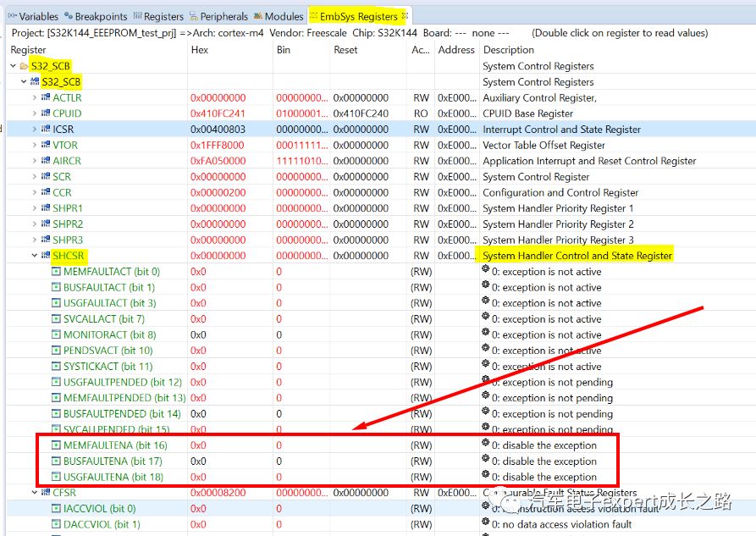This screenshot has height=536, width=756.
Task: Expand the ACTLR register
Action: [34, 97]
